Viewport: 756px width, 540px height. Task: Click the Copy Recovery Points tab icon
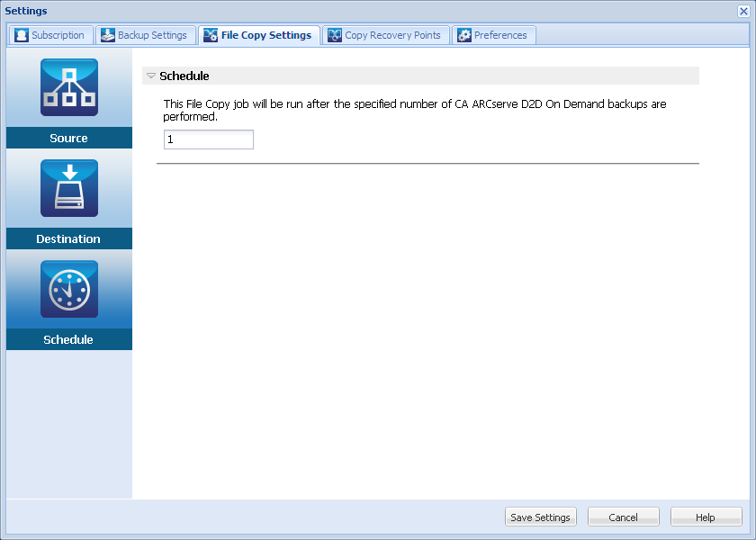click(x=334, y=34)
